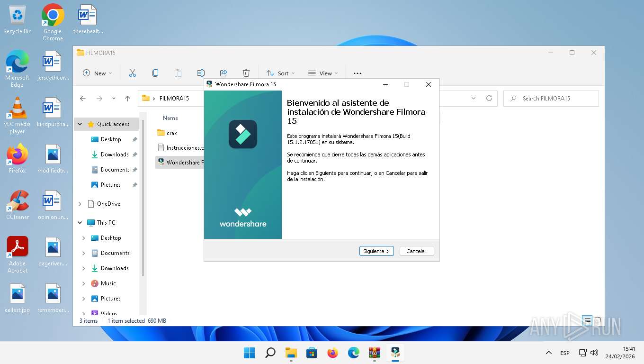Screen dimensions: 644x364
Task: Click Filmora installer taskbar icon
Action: click(395, 353)
